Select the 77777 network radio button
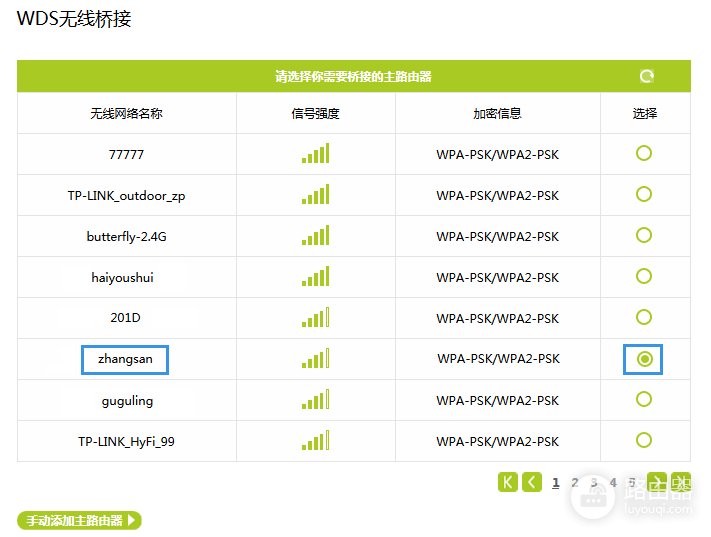 [x=643, y=153]
